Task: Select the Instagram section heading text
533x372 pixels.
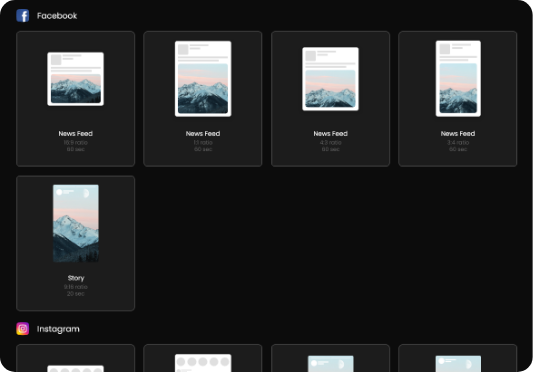Action: (58, 329)
